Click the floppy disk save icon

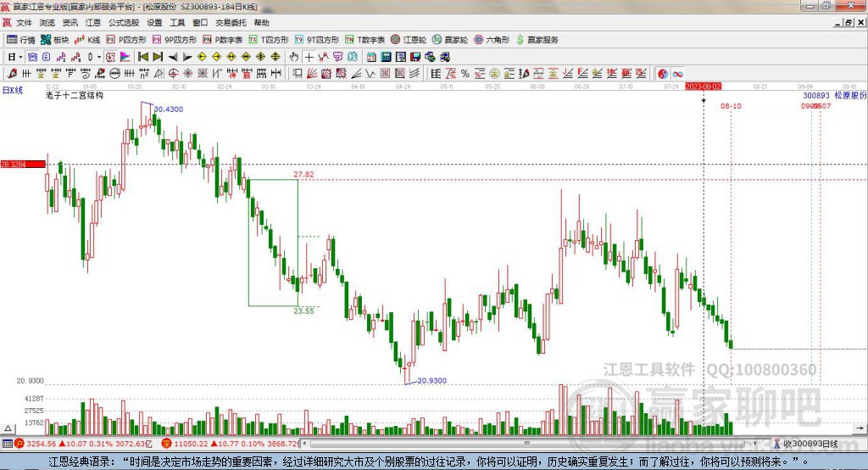coord(415,57)
